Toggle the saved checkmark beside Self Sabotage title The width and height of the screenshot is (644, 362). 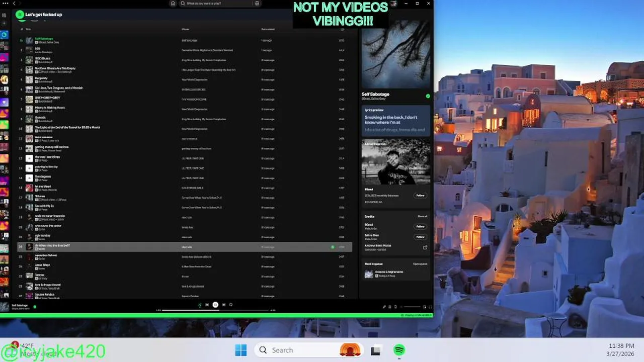click(428, 96)
